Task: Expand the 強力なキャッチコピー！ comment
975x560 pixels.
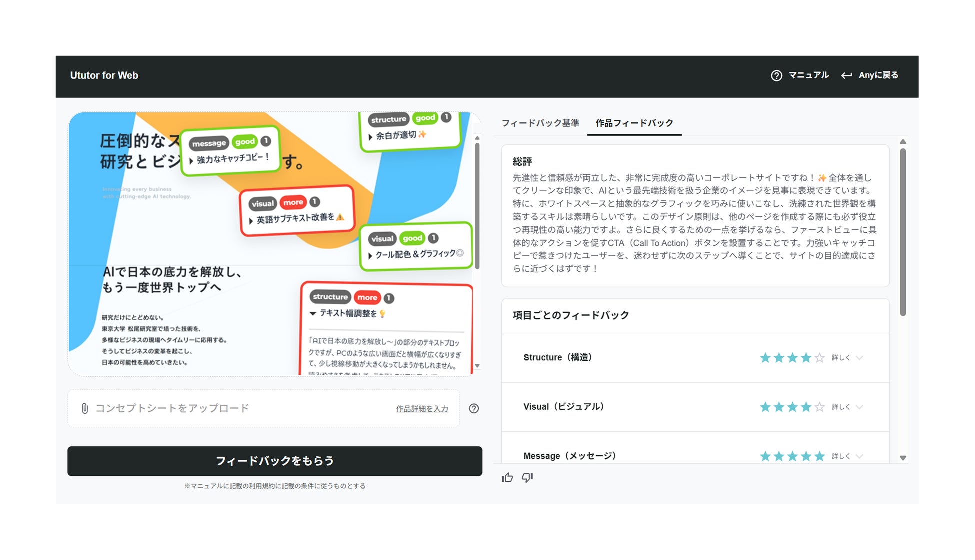Action: tap(191, 161)
